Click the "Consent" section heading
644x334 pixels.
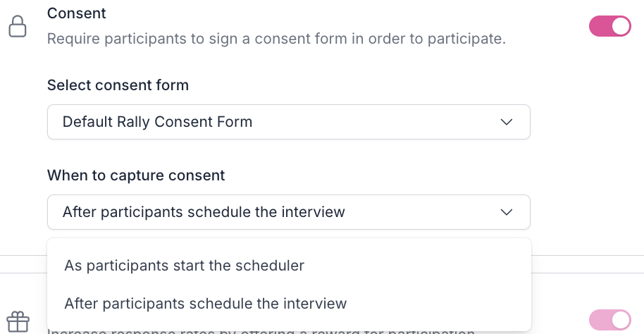pyautogui.click(x=76, y=13)
